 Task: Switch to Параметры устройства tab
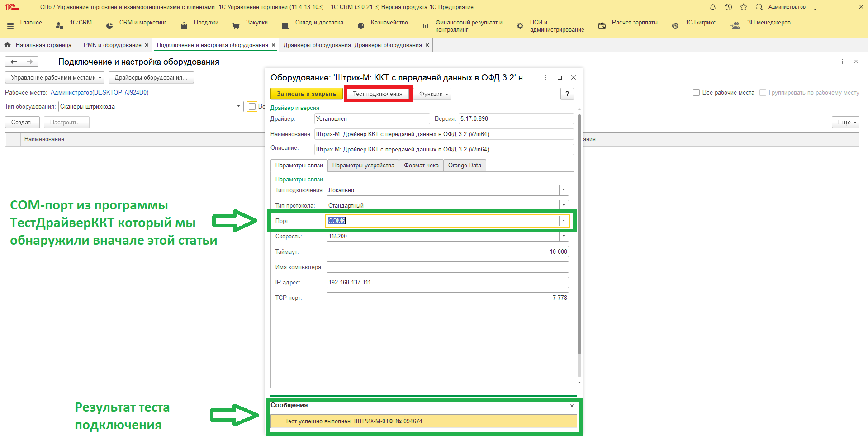click(363, 166)
